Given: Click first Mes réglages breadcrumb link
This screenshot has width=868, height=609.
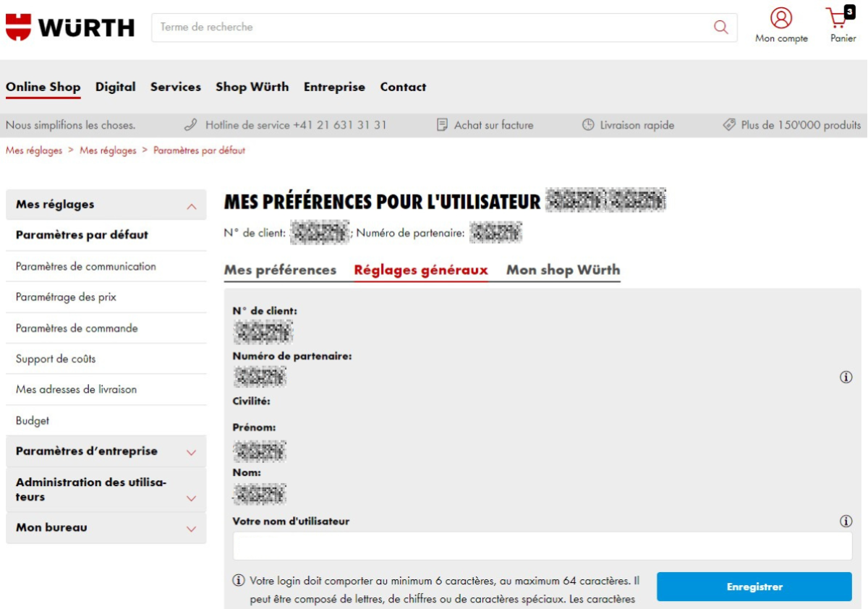Looking at the screenshot, I should point(34,150).
